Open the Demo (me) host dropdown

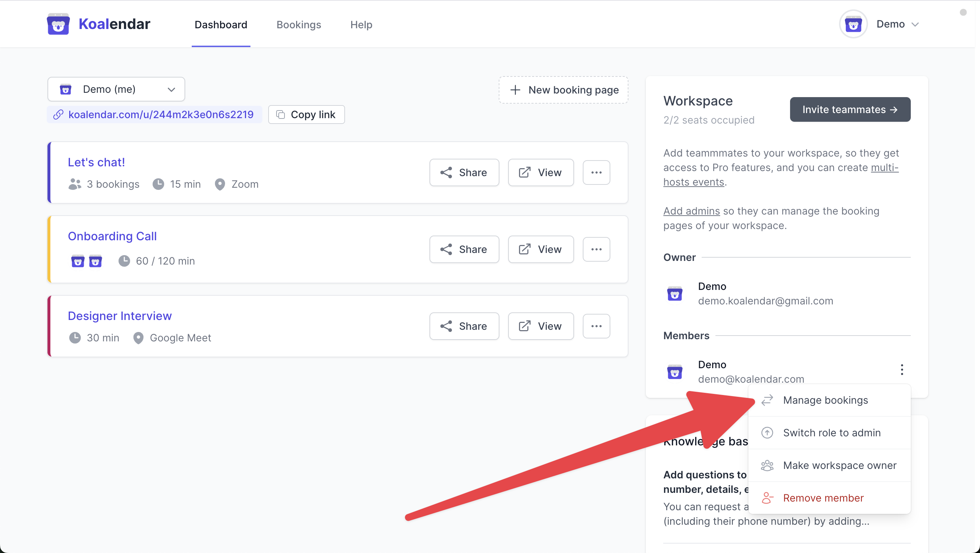point(116,89)
